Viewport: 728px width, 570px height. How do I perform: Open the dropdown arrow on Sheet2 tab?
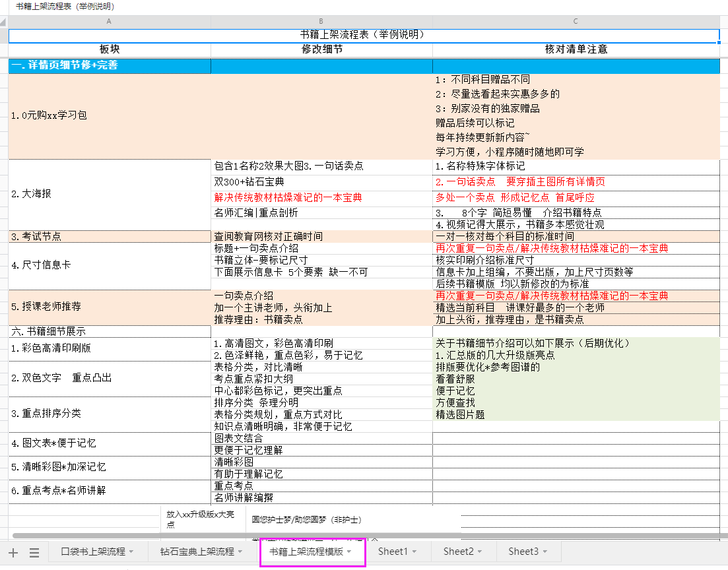(481, 552)
